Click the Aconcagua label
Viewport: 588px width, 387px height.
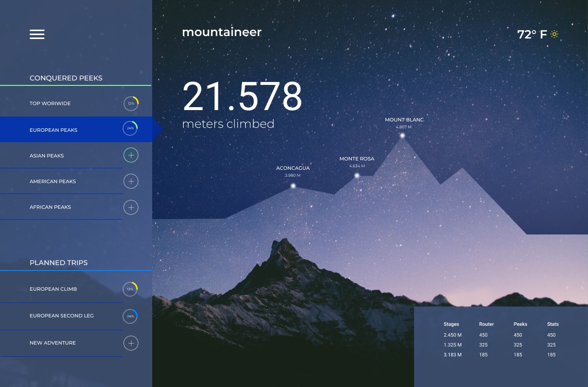pos(293,168)
